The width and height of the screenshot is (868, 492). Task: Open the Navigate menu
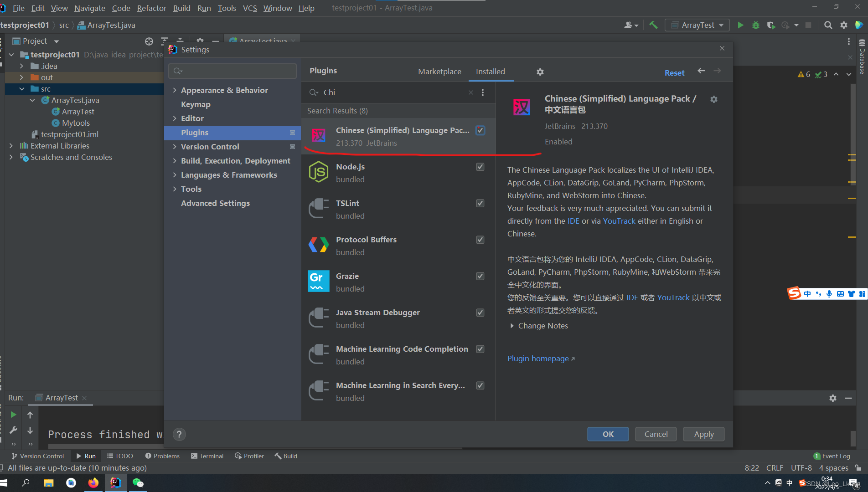pyautogui.click(x=89, y=8)
